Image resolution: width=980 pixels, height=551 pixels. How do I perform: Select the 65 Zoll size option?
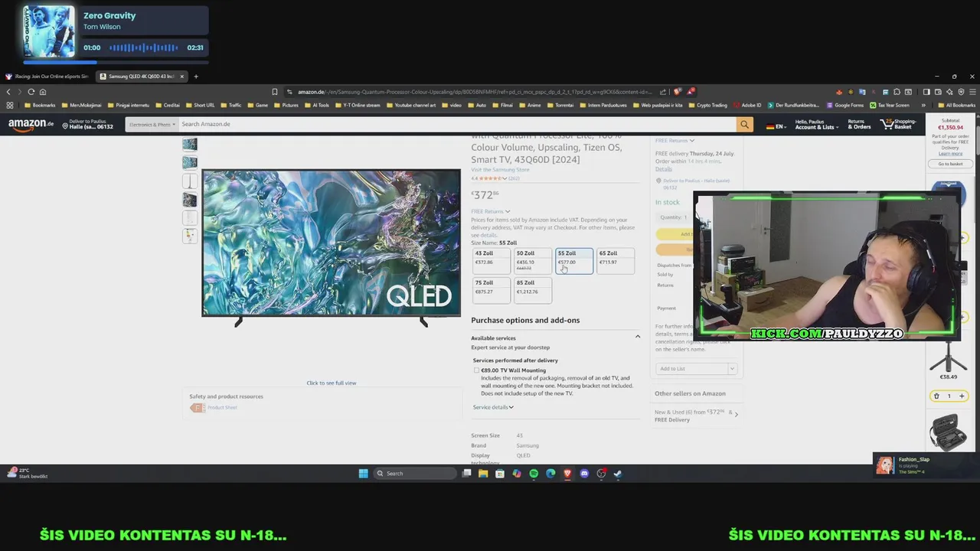coord(615,260)
